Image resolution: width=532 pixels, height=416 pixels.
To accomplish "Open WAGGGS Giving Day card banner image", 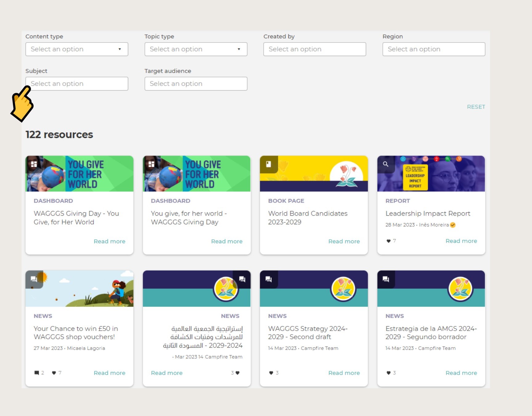I will pyautogui.click(x=80, y=174).
